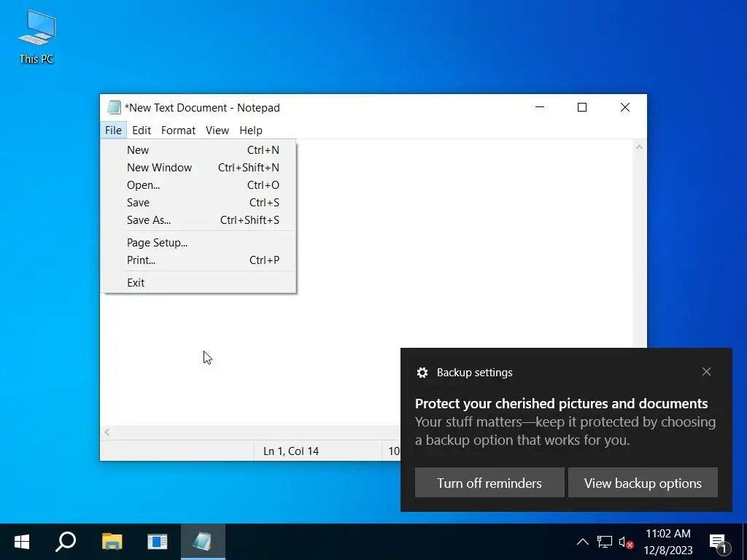Viewport: 747px width, 560px height.
Task: Show hidden system tray icons
Action: coord(583,542)
